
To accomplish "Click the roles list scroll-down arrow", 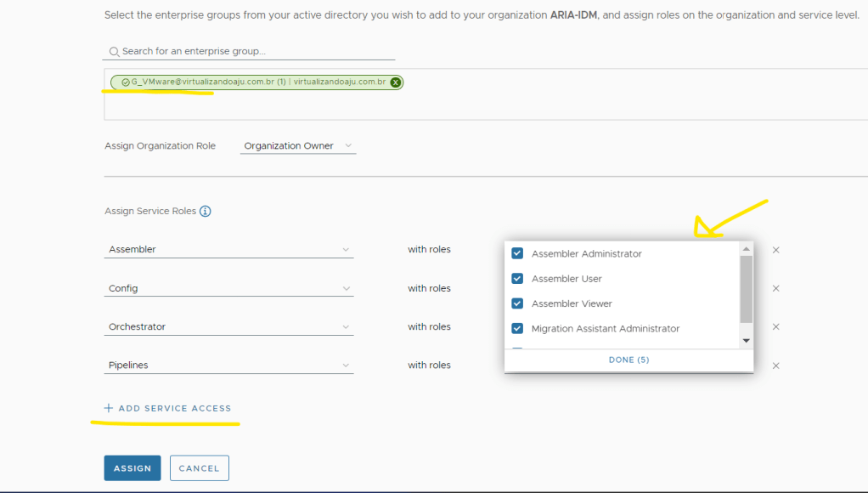I will (747, 341).
